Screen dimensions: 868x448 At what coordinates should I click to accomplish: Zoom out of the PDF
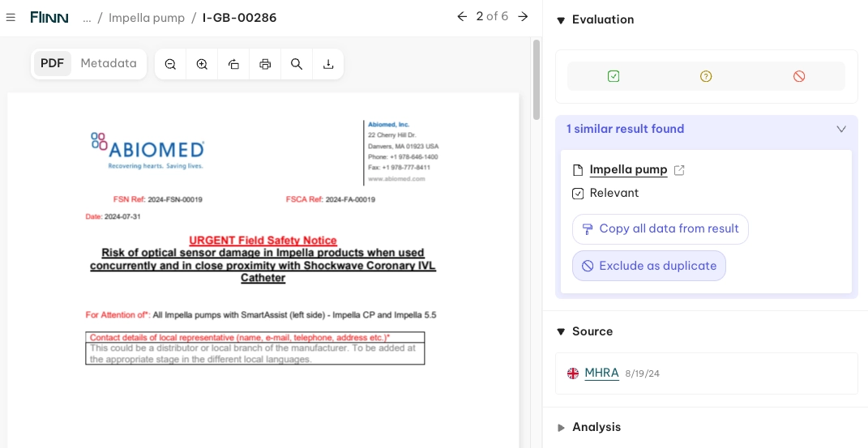(x=170, y=64)
